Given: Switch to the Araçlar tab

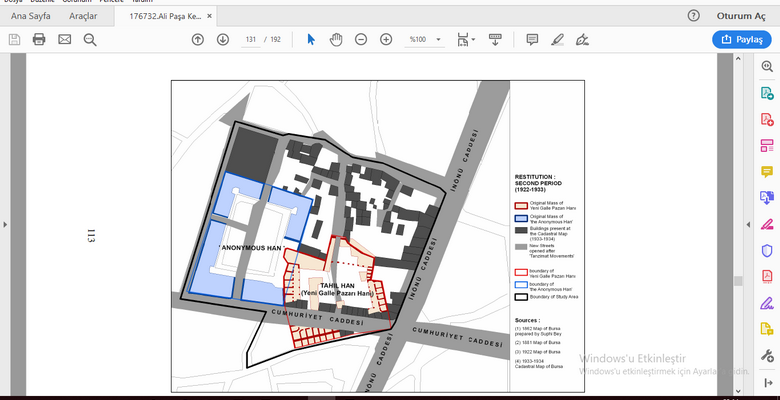Looking at the screenshot, I should click(89, 16).
